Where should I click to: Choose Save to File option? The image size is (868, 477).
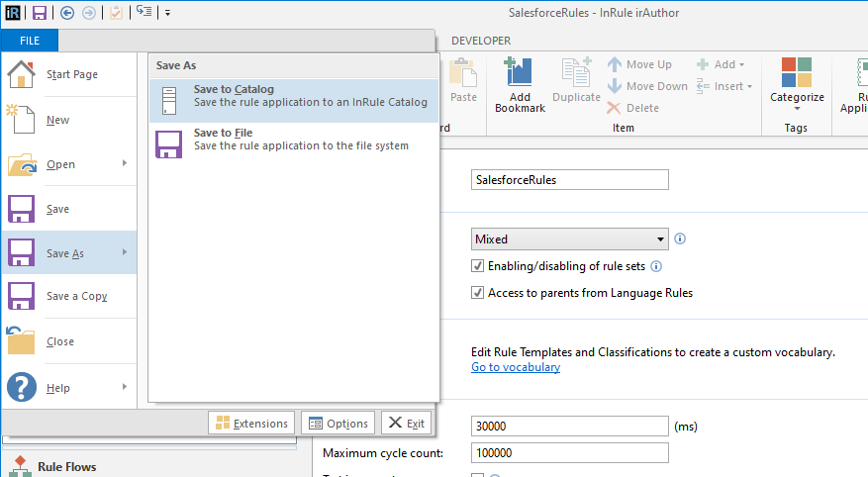coord(293,143)
